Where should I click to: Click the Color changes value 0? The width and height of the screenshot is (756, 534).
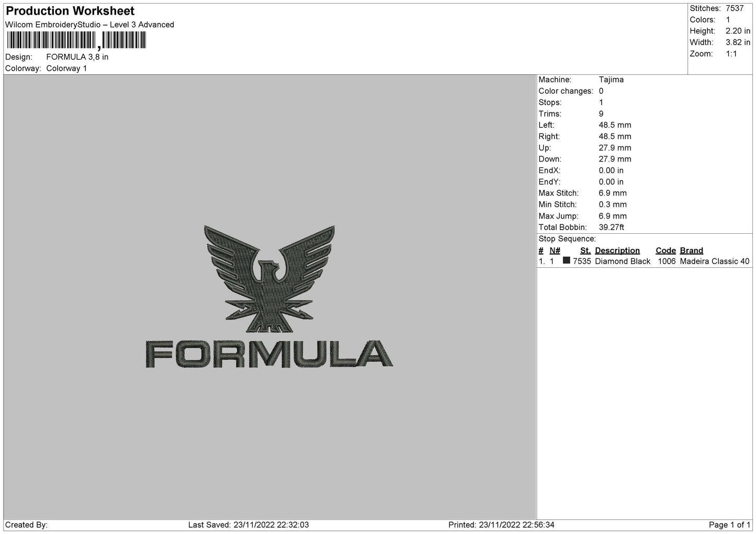[x=601, y=91]
